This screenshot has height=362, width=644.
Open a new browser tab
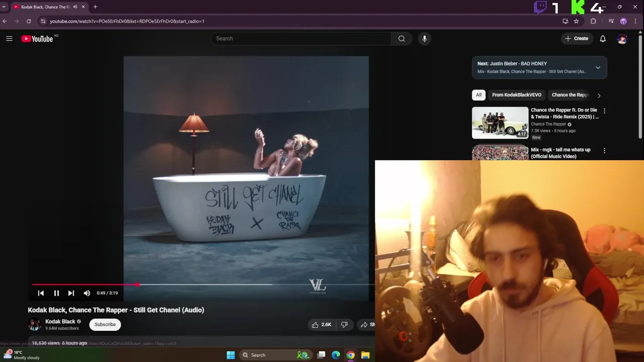tap(95, 7)
